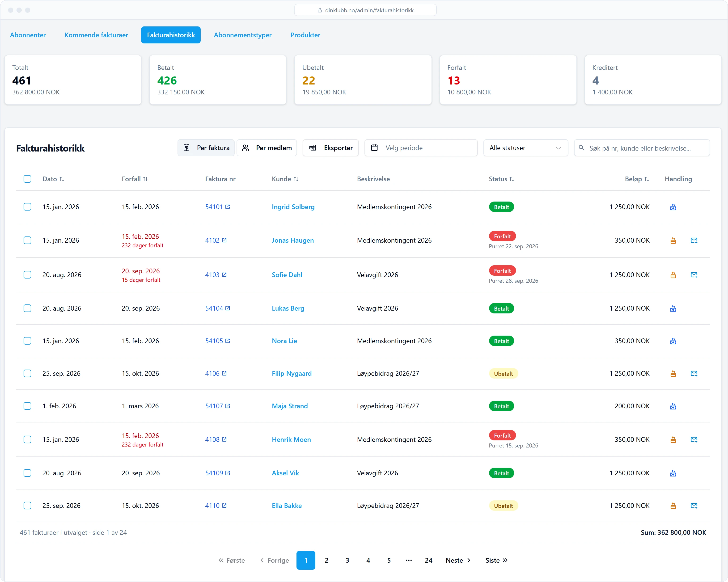
Task: Switch view to Per medlem
Action: click(267, 148)
